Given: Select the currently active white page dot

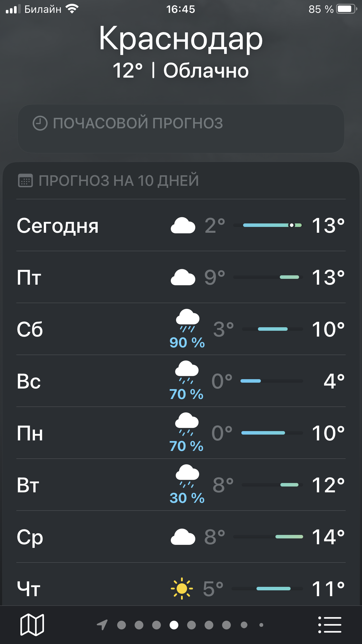Looking at the screenshot, I should coord(174,625).
